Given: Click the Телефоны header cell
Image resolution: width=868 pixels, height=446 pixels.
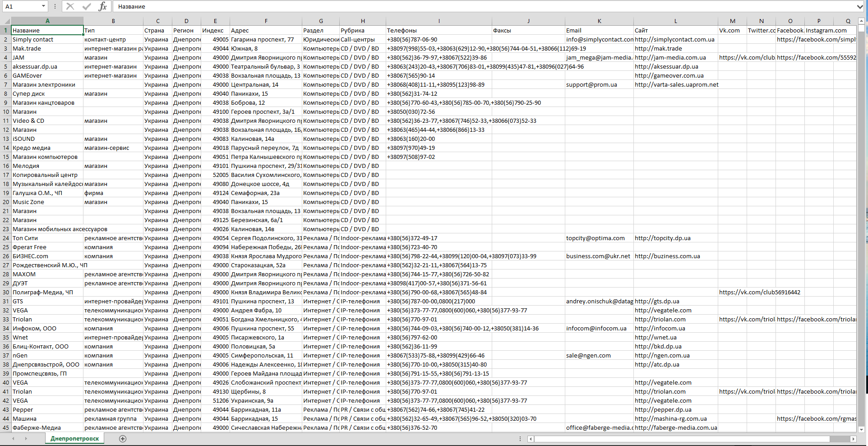Looking at the screenshot, I should point(439,30).
